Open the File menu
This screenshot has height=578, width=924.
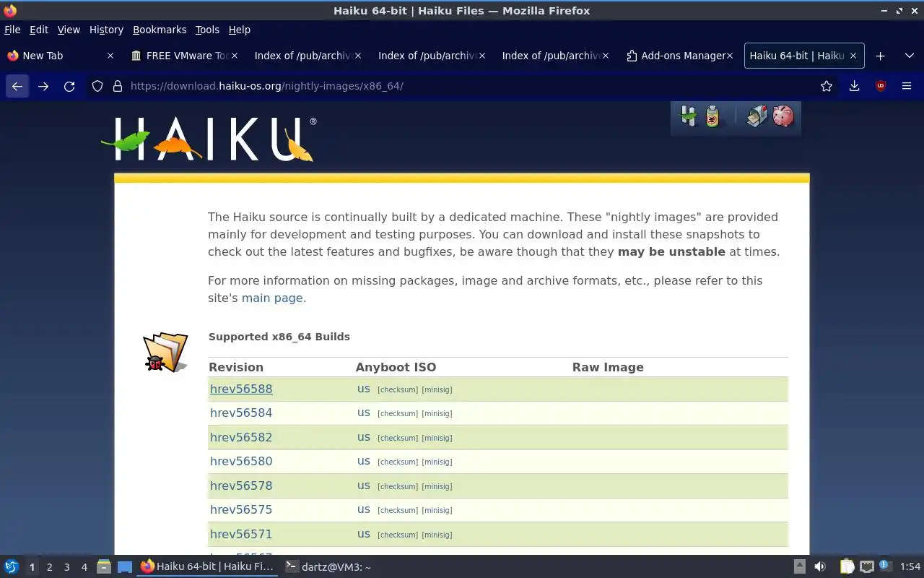click(x=12, y=30)
